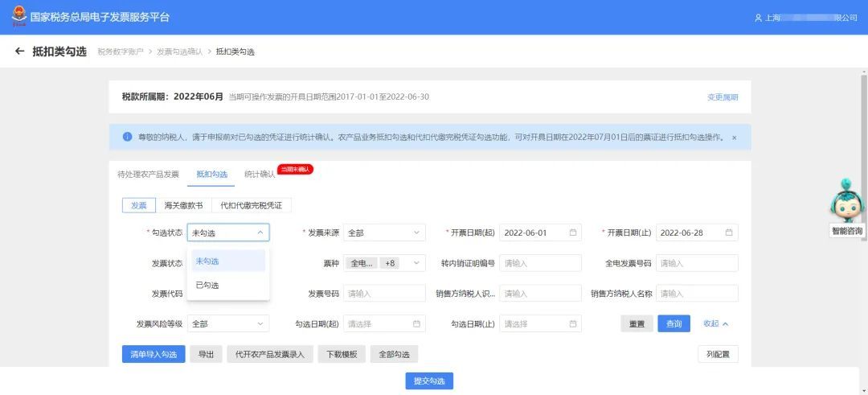Click the 开票日期(起) date value 2022-06-01
Viewport: 868px width, 395px height.
pos(526,232)
